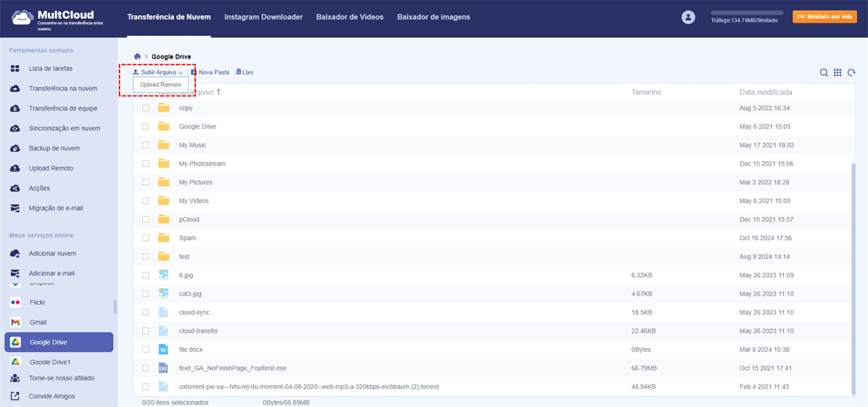Switch to Transferência de Nuvem tab

[169, 17]
